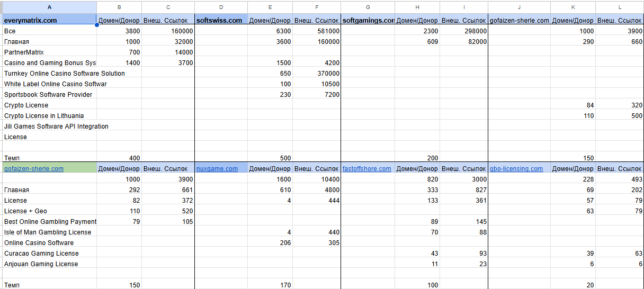Click the softgamings.com header cell
The width and height of the screenshot is (644, 289).
coord(368,21)
